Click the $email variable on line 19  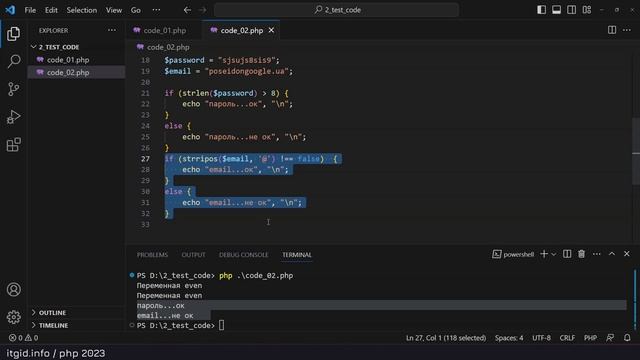coord(178,71)
